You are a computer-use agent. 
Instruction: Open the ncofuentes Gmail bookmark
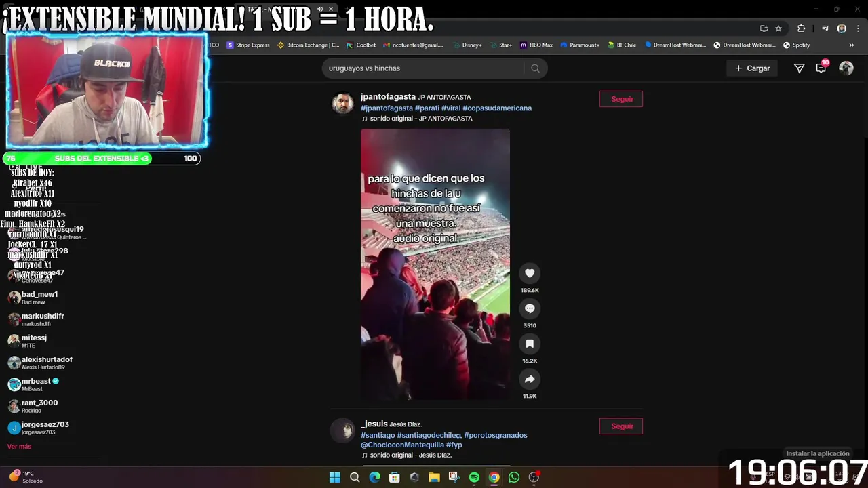point(413,45)
